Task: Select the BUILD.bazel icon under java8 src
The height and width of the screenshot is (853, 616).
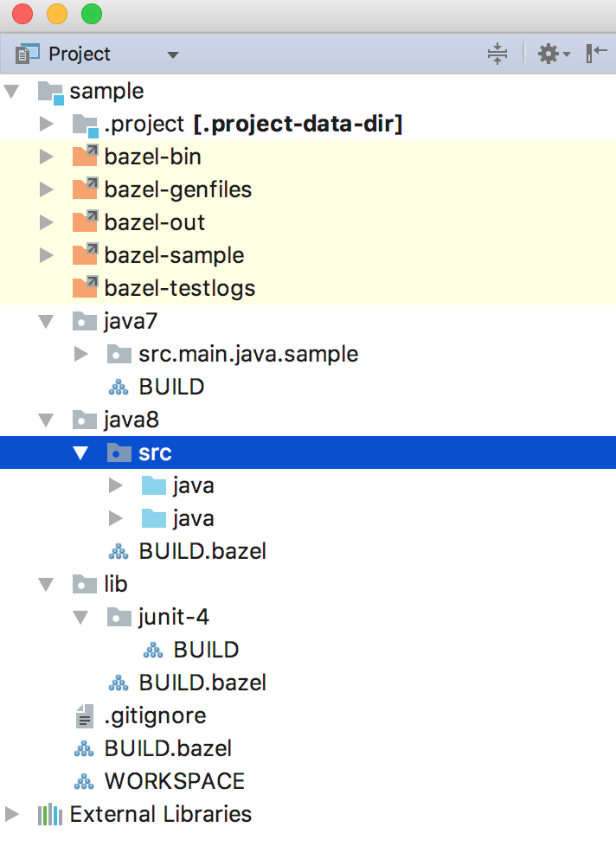Action: pos(119,550)
